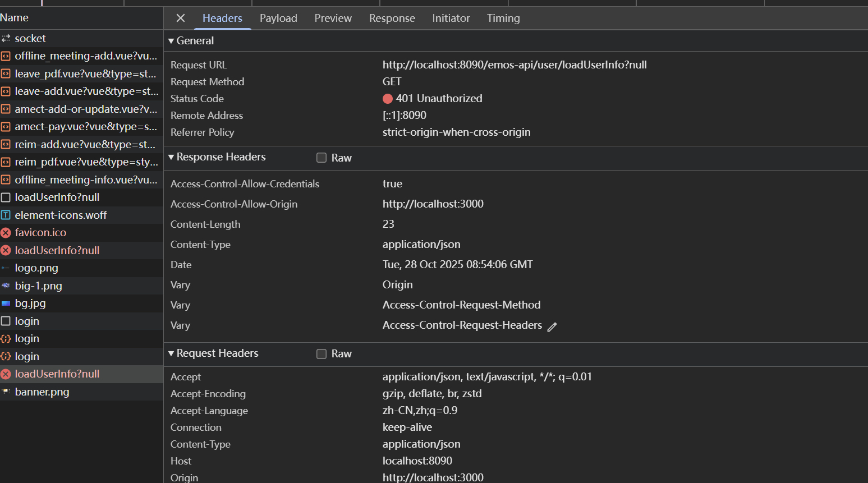
Task: Open the Timing tab
Action: [503, 18]
